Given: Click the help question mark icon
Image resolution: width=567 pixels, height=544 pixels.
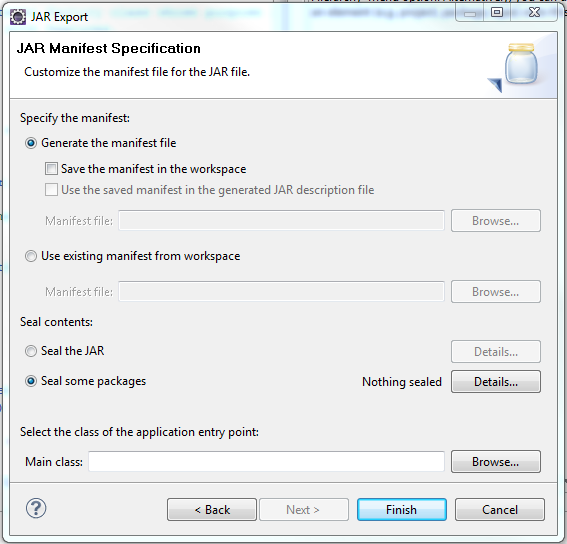Looking at the screenshot, I should [x=36, y=508].
